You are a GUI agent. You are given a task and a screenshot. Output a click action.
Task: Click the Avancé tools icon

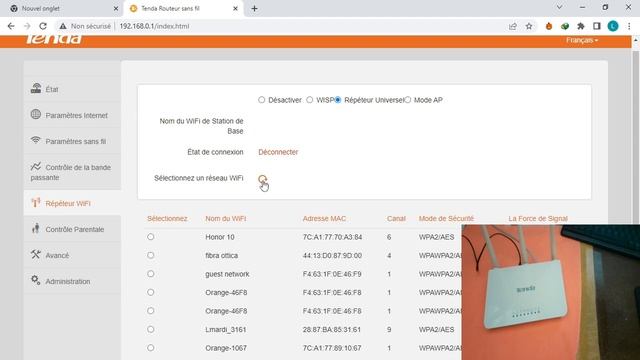pos(36,254)
